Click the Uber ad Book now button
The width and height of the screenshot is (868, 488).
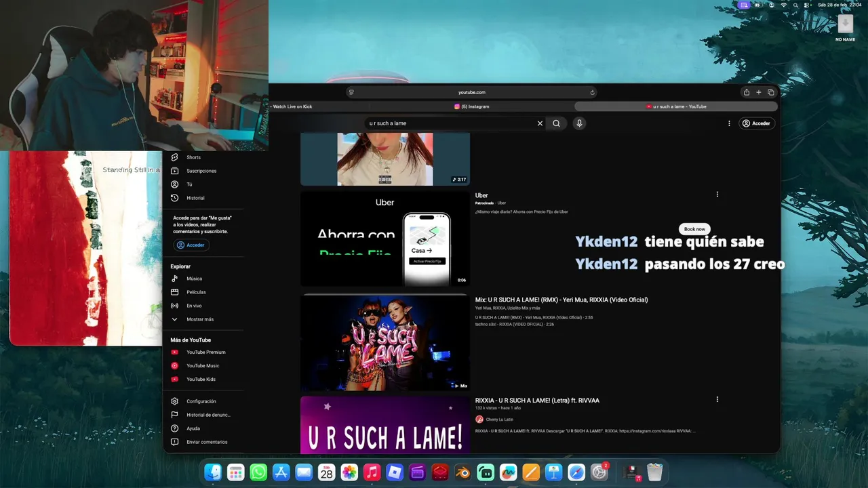click(x=694, y=229)
